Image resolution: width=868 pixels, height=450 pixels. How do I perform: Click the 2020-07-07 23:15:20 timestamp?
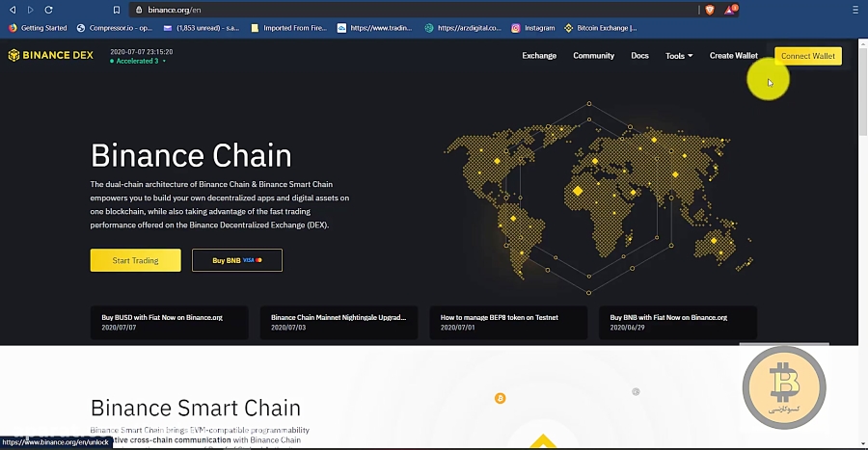(x=141, y=52)
